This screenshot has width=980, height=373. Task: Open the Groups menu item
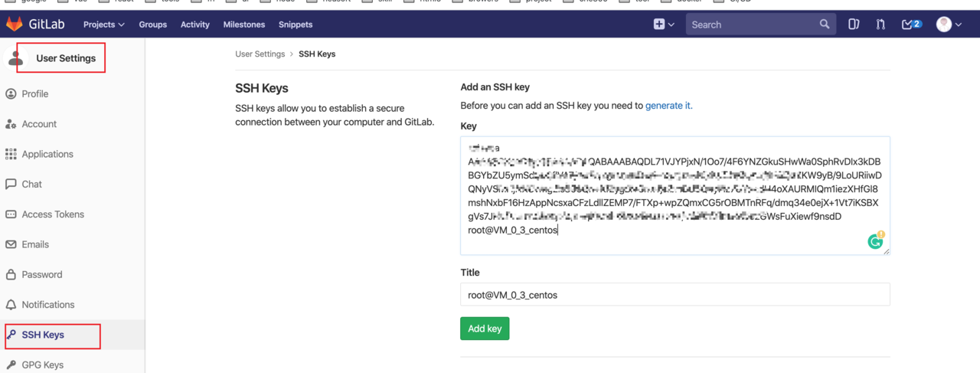(153, 25)
